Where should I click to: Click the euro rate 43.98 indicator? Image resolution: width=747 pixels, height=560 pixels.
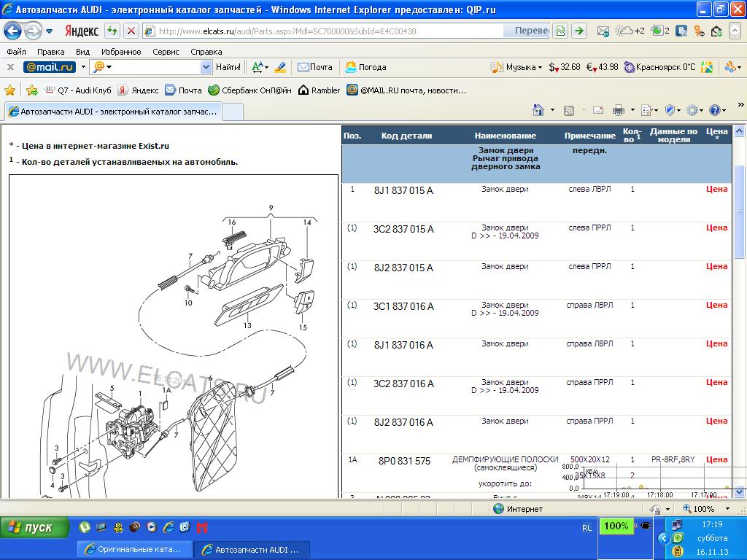pyautogui.click(x=602, y=67)
